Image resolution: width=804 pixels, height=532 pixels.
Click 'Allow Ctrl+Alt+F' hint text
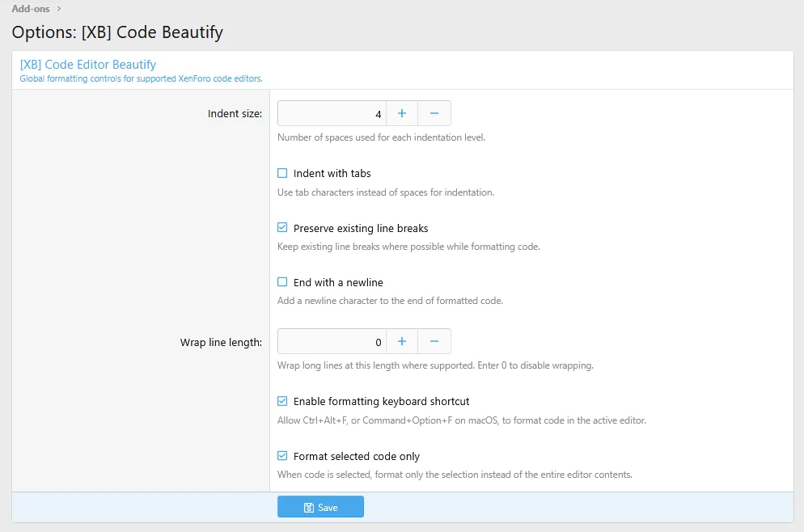click(462, 420)
